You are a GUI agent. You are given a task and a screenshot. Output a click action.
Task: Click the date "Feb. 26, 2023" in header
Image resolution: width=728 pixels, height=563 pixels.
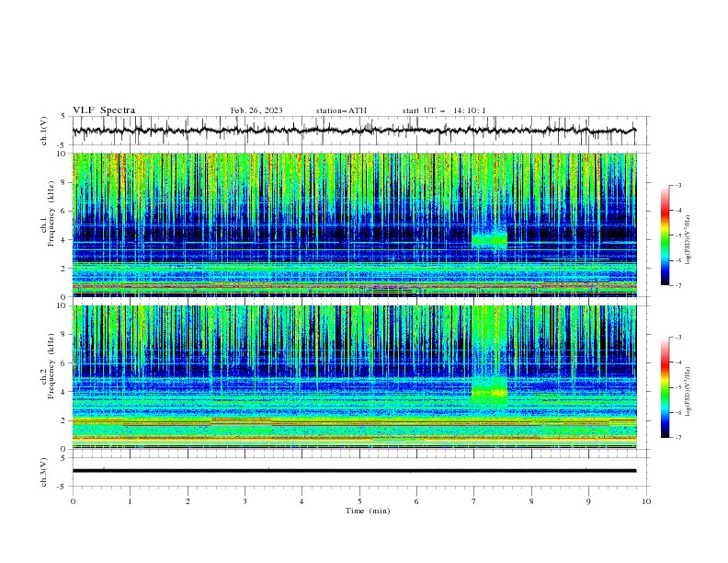256,110
